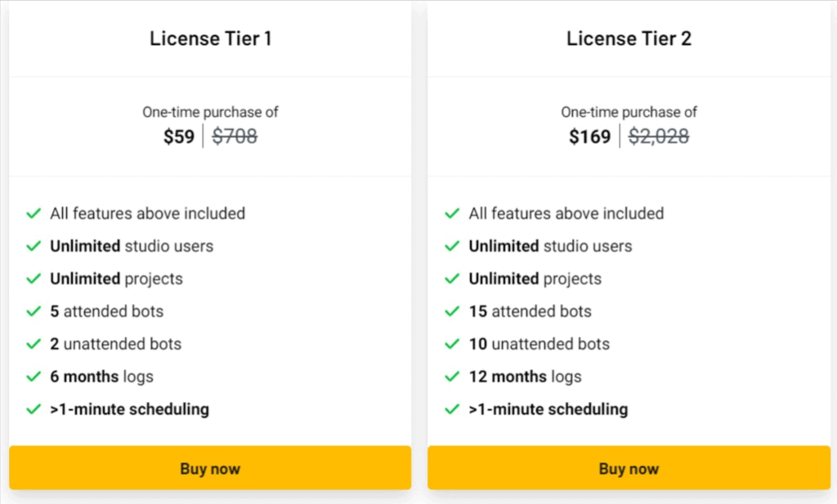The height and width of the screenshot is (504, 837).
Task: Select the License Tier 1 heading
Action: (210, 38)
